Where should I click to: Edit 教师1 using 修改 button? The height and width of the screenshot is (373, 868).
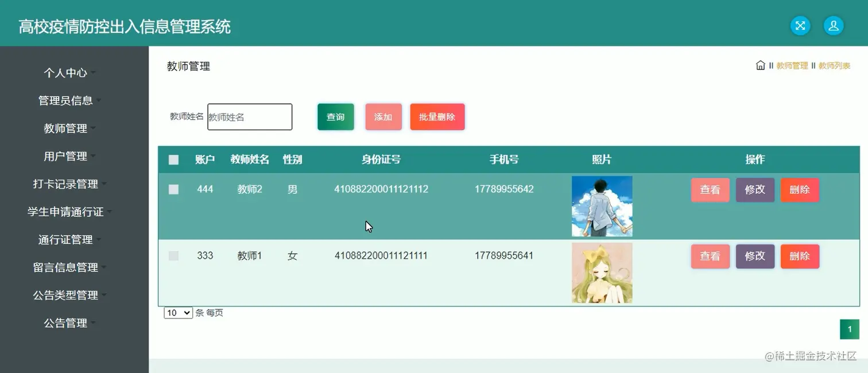[755, 257]
